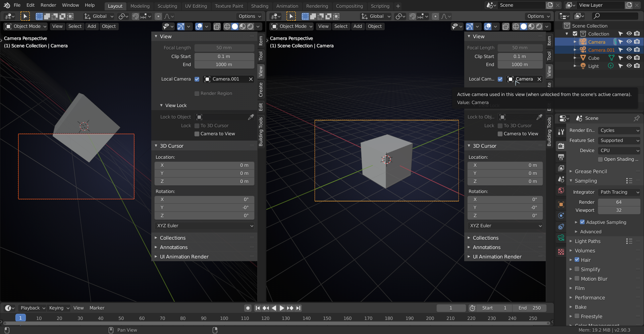Hide the Cube in outliner via eye icon

coord(629,58)
